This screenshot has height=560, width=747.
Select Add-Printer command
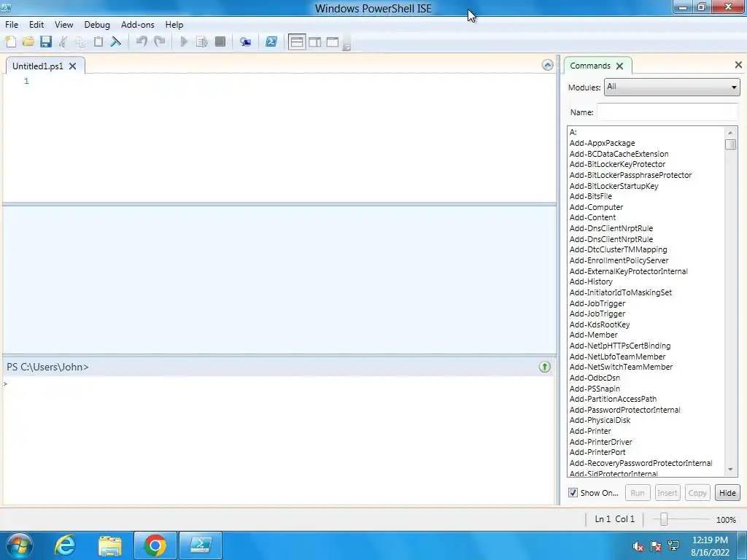click(x=590, y=431)
